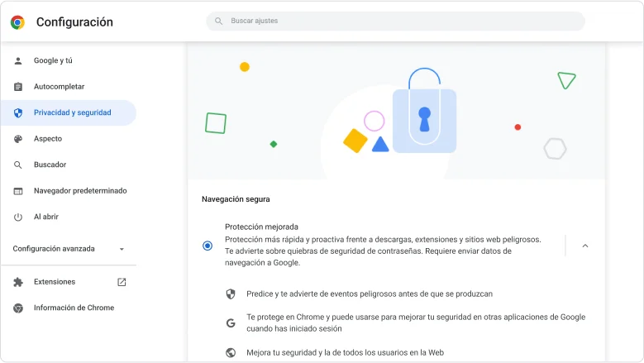This screenshot has height=363, width=644.
Task: Click the external link icon next to Extensiones
Action: [122, 282]
